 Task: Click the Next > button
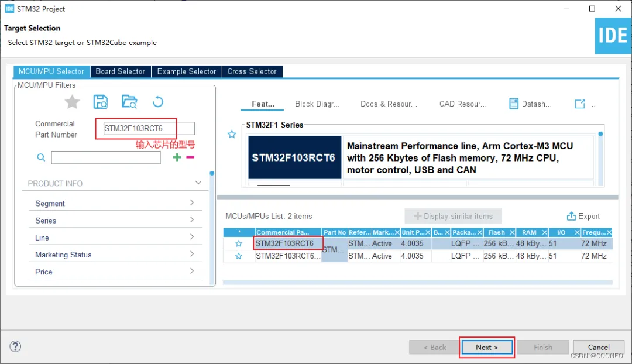tap(486, 347)
